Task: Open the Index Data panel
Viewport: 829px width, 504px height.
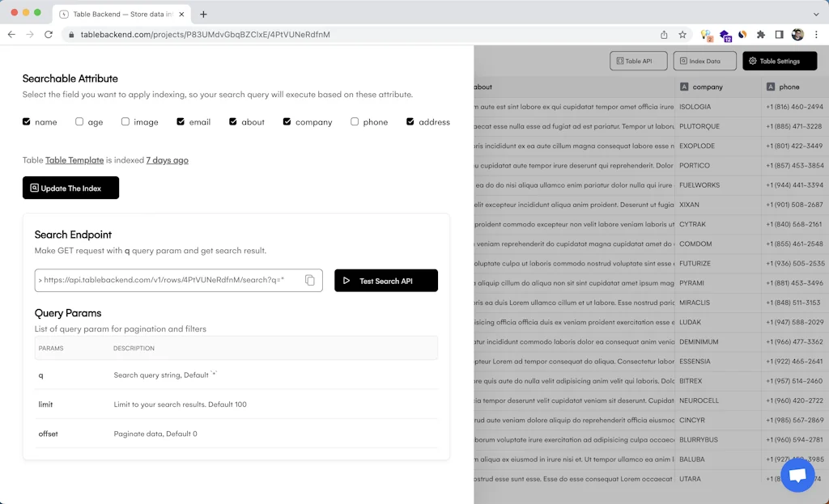Action: [x=705, y=61]
